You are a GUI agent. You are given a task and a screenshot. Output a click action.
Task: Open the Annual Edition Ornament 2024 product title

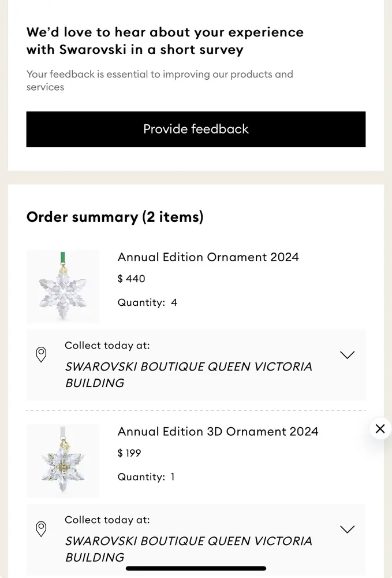coord(208,257)
